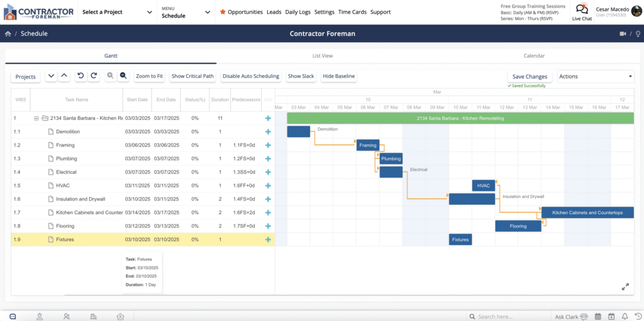This screenshot has height=321, width=644.
Task: Open Support in the top menu
Action: coord(380,13)
